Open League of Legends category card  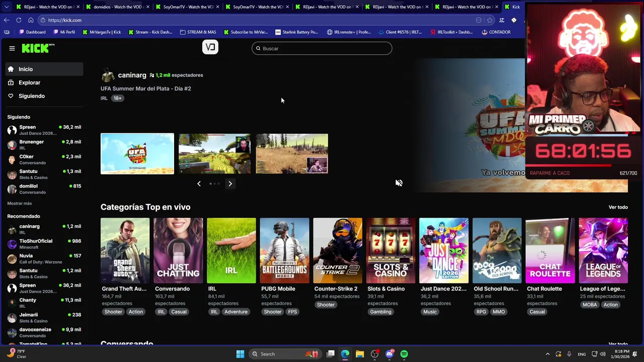point(603,250)
